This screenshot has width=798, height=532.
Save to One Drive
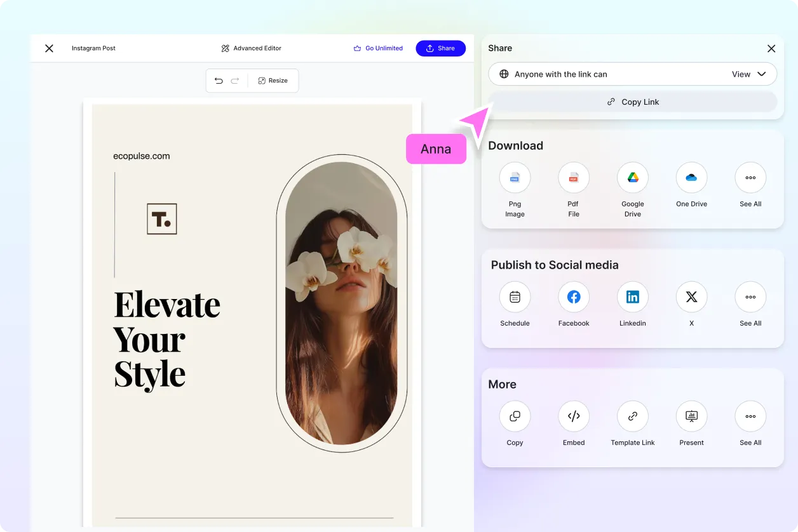[691, 178]
